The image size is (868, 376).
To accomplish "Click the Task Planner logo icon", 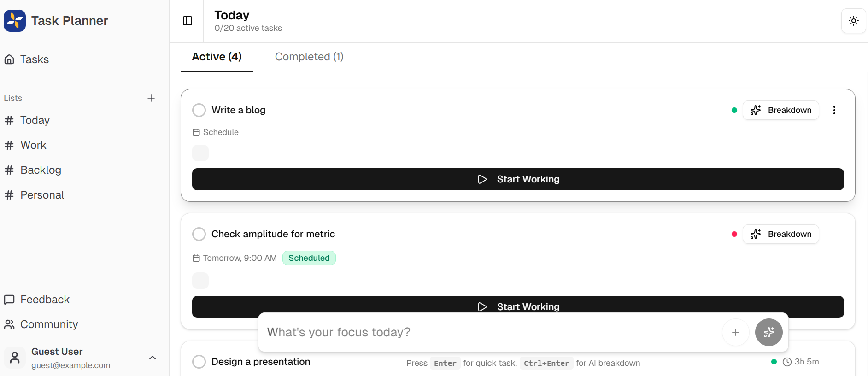I will click(x=14, y=20).
